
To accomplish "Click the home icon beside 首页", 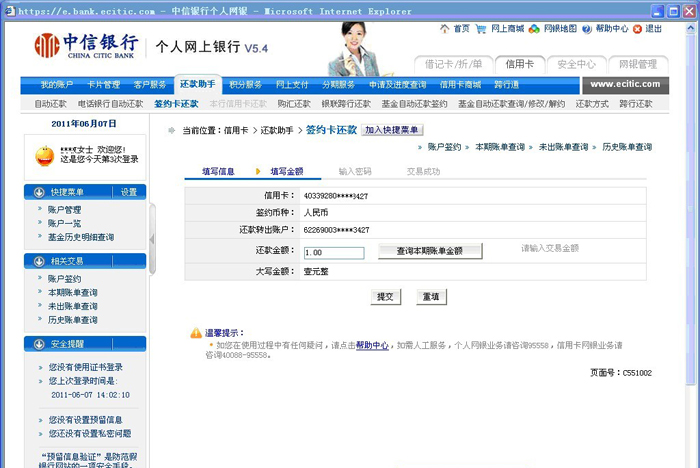I will coord(444,29).
